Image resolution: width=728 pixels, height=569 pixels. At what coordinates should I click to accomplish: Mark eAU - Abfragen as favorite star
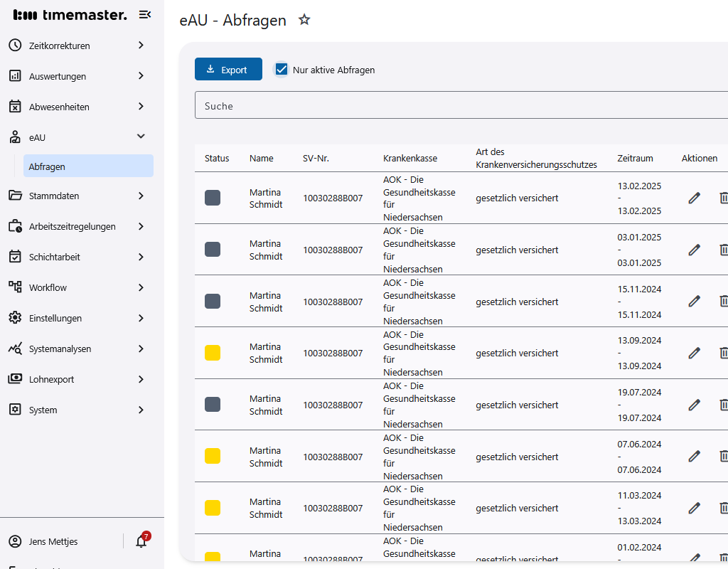click(x=304, y=20)
